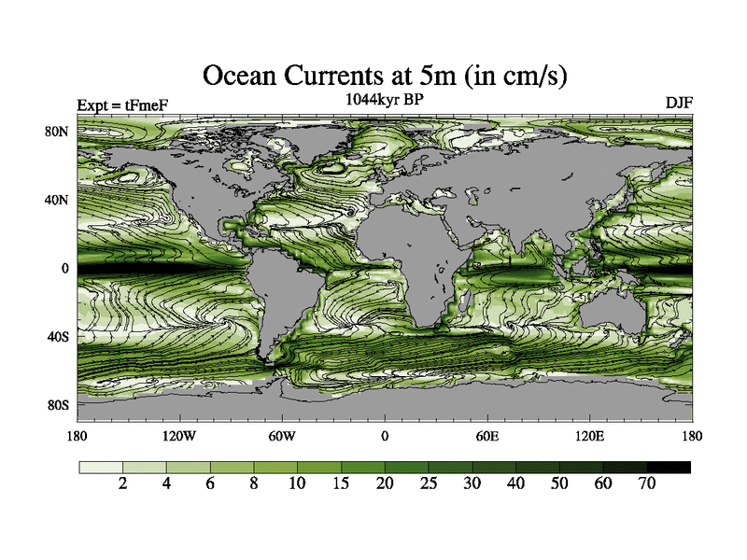The image size is (747, 560).
Task: Click the colorbar swatch between 20 and 25
Action: (407, 467)
